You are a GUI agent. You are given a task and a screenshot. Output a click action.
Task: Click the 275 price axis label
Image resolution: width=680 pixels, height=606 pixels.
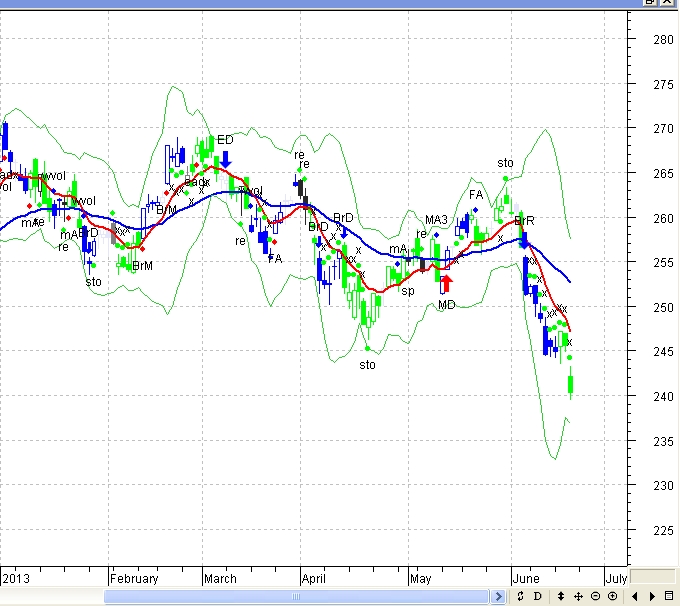[x=664, y=84]
